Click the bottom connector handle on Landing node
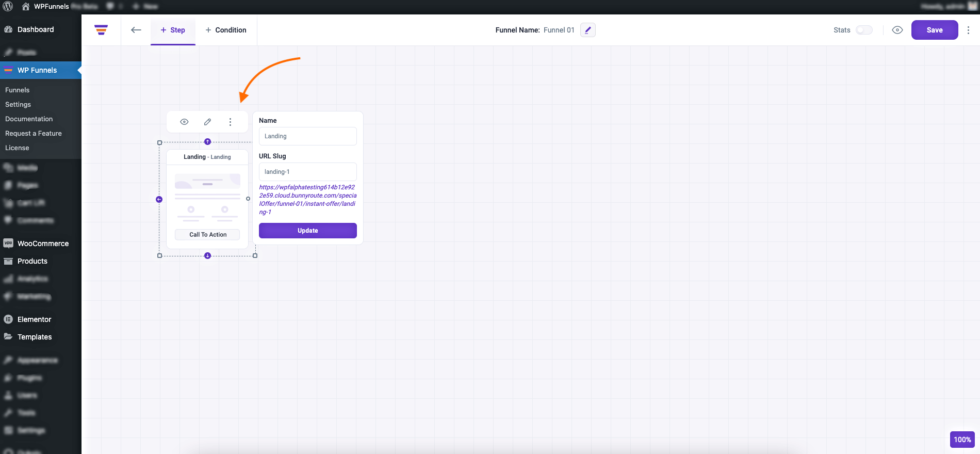The width and height of the screenshot is (980, 454). [207, 255]
